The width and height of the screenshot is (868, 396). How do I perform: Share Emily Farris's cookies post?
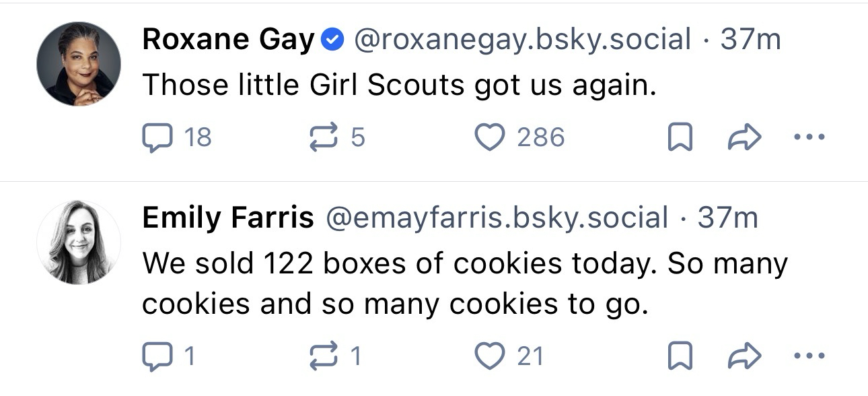coord(745,356)
